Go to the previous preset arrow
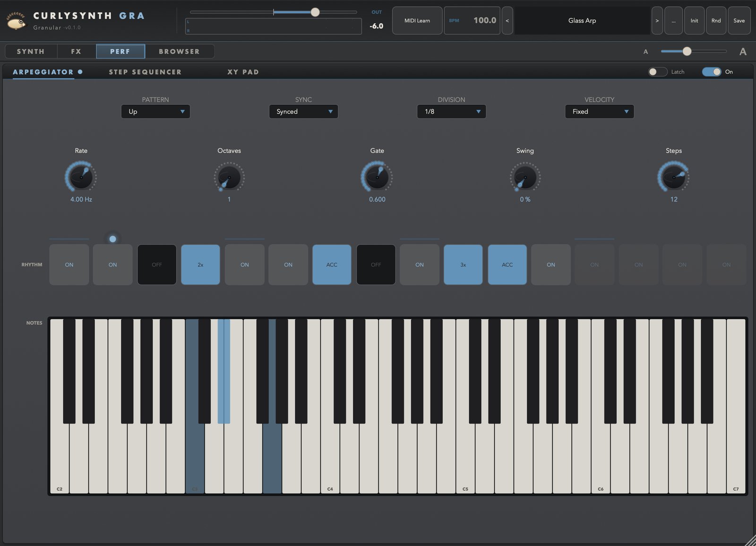 pos(507,21)
